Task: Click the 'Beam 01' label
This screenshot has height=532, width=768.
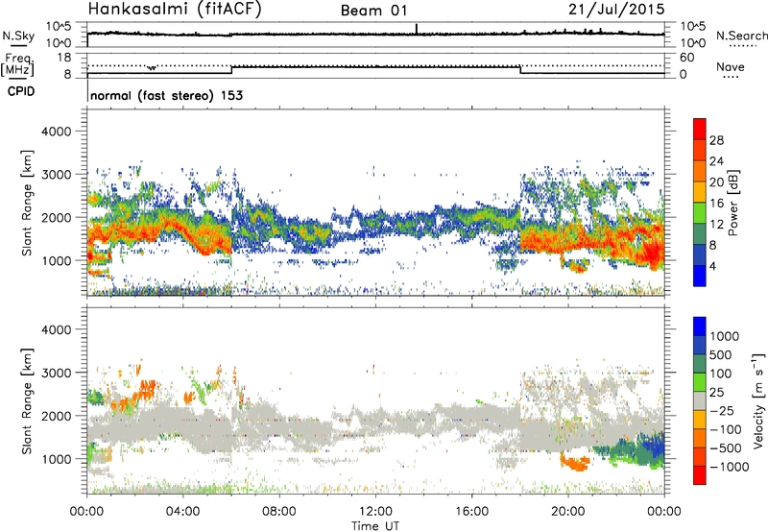Action: [x=374, y=11]
